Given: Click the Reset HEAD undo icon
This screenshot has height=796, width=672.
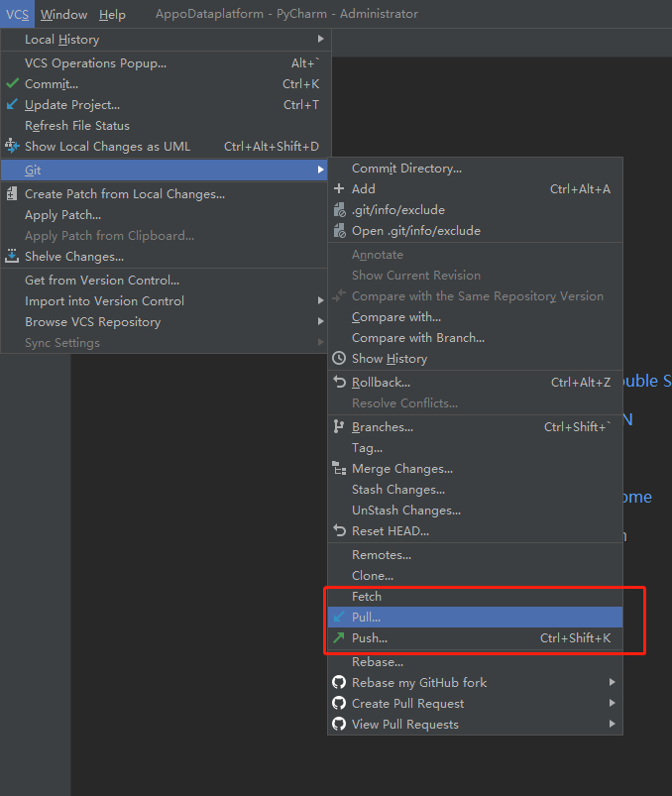Looking at the screenshot, I should coord(339,530).
